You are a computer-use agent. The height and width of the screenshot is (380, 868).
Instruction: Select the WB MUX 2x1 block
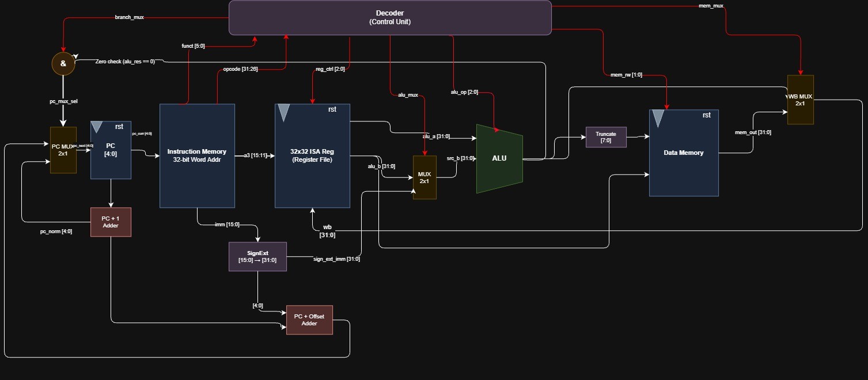click(801, 100)
